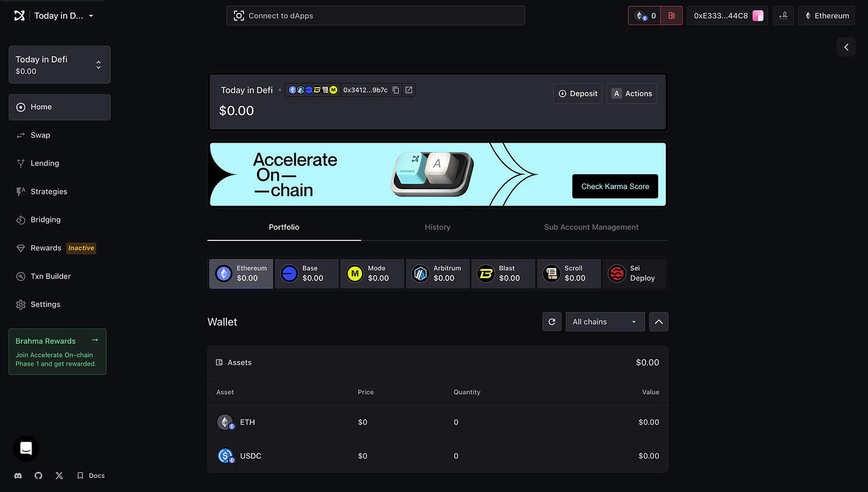Screen dimensions: 868x492
Task: Open the Ethereum network selector
Action: [827, 16]
